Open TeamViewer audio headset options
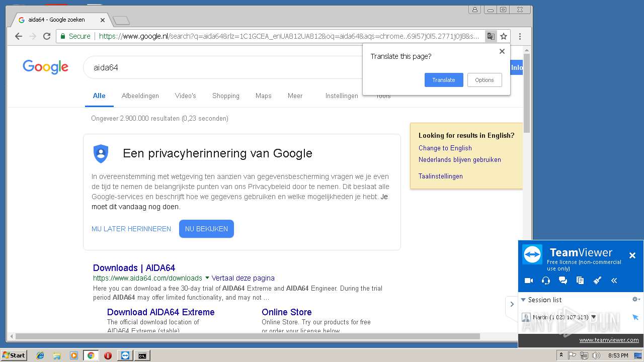644x362 pixels. click(546, 281)
